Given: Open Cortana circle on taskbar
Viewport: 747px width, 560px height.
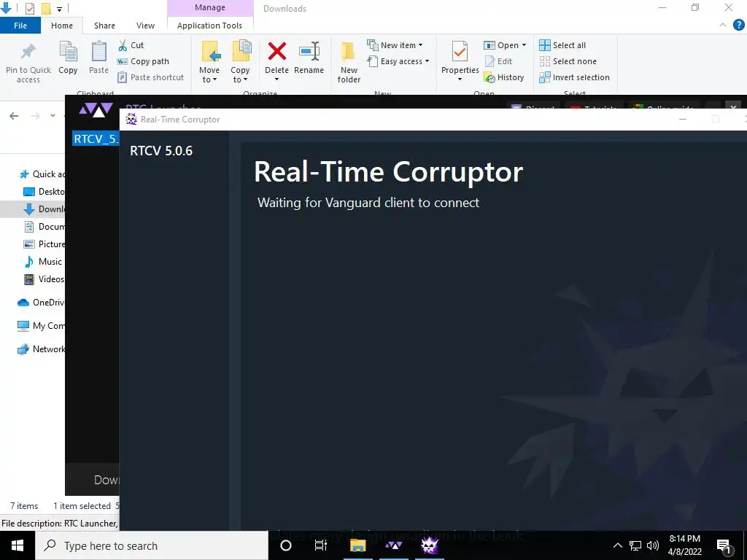Looking at the screenshot, I should tap(286, 545).
